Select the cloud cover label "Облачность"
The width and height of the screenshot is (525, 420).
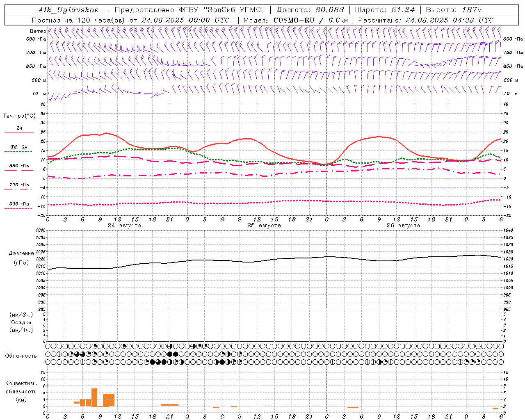click(x=21, y=356)
